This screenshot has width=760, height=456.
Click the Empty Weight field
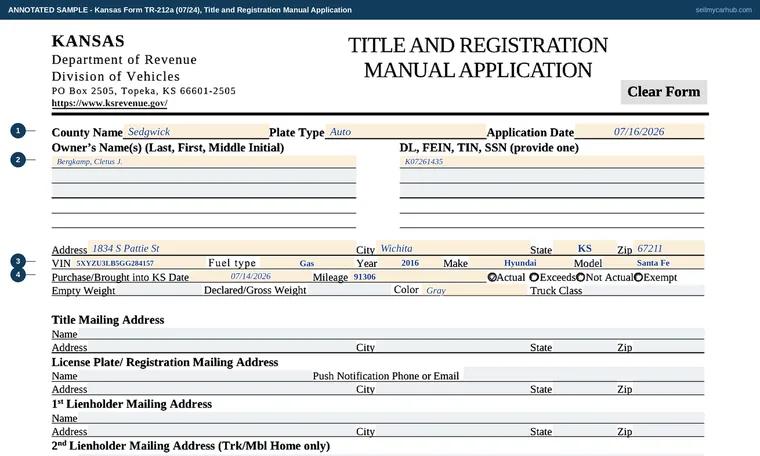pos(158,290)
